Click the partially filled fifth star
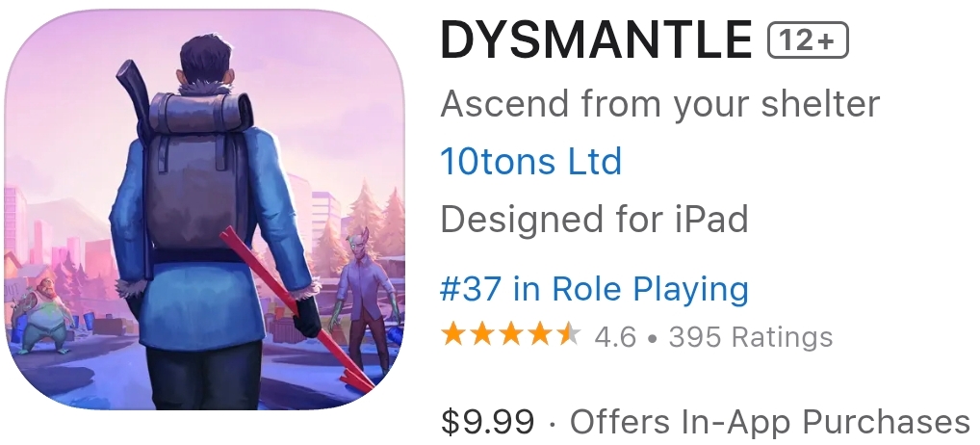The width and height of the screenshot is (980, 445). point(568,335)
